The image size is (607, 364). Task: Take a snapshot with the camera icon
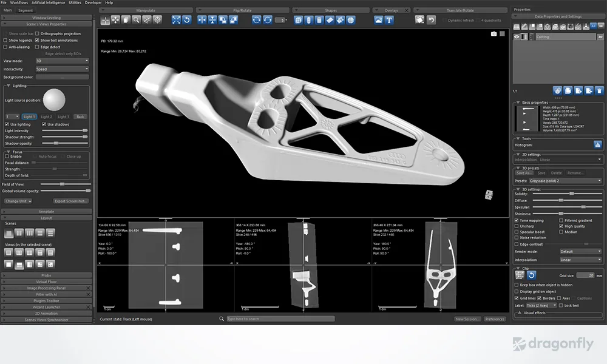[x=493, y=33]
